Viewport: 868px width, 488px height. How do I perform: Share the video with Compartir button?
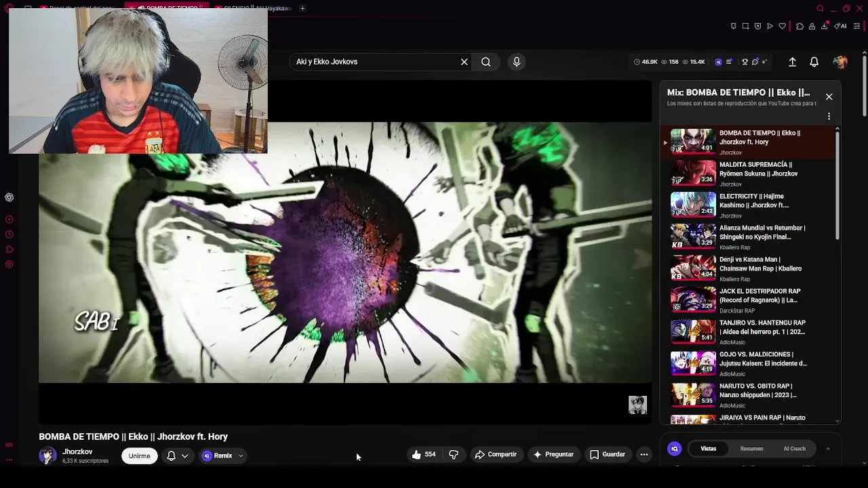coord(496,455)
